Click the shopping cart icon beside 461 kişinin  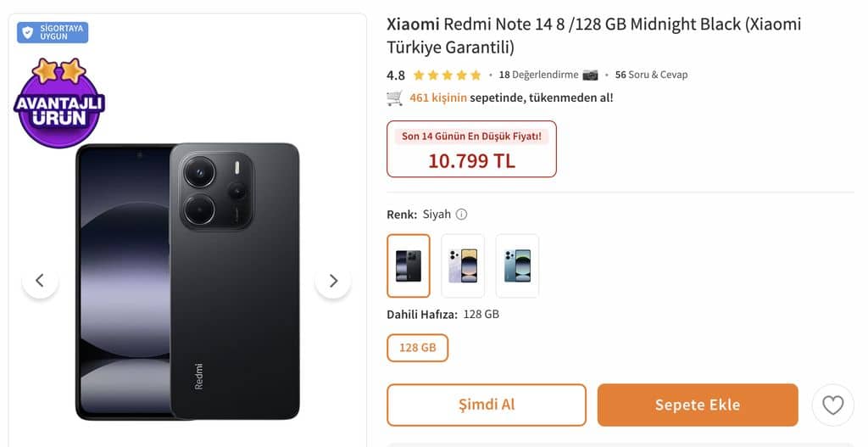pyautogui.click(x=394, y=98)
